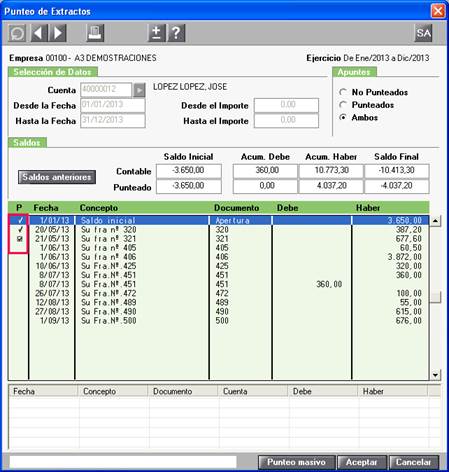This screenshot has height=472, width=449.
Task: Click the Fecha header in upper list
Action: point(46,208)
